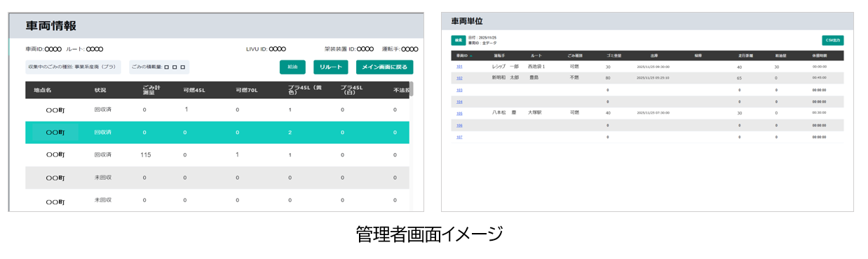The image size is (868, 259).
Task: Click the 日付：2025/11/25 filter text
Action: tap(482, 38)
